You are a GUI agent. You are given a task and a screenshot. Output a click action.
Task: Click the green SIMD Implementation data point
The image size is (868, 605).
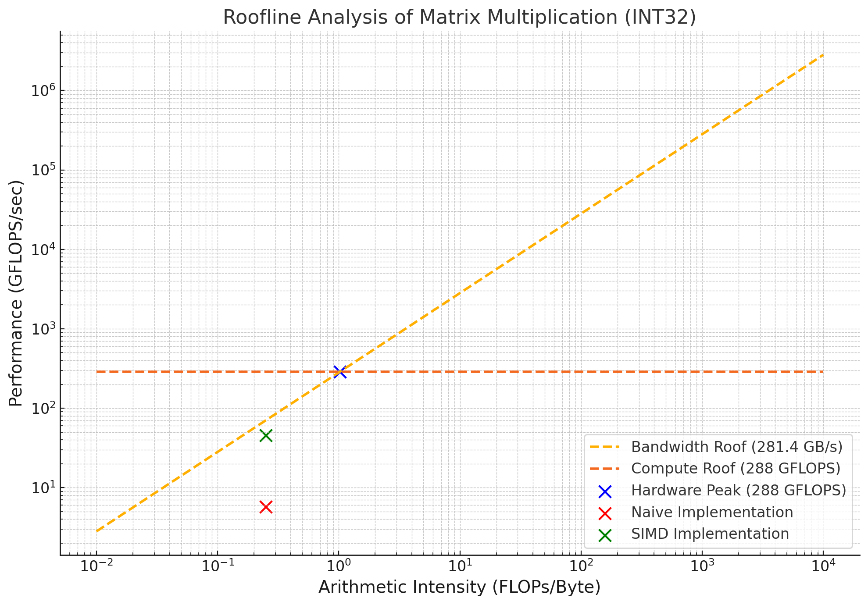pyautogui.click(x=266, y=436)
